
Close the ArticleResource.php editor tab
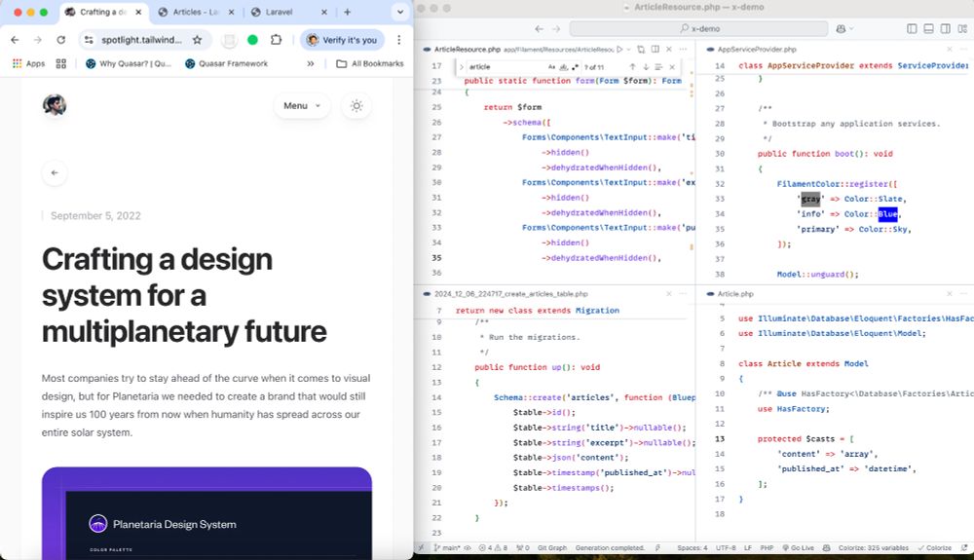pyautogui.click(x=669, y=49)
